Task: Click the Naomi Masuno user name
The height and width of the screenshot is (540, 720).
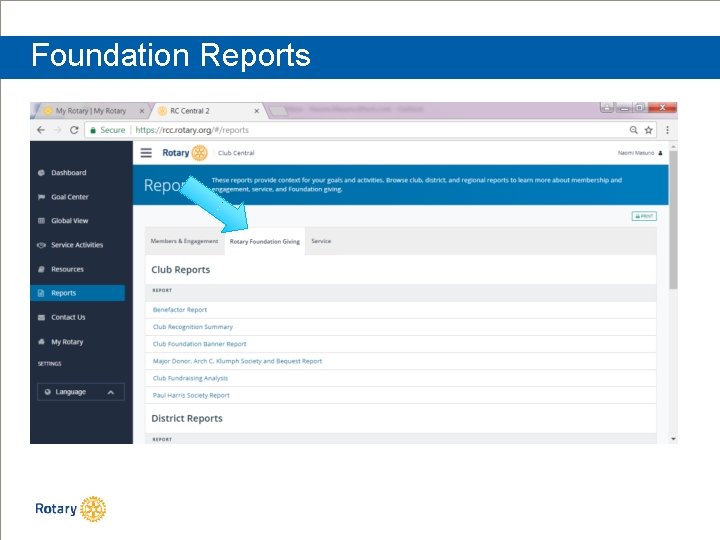Action: coord(636,153)
